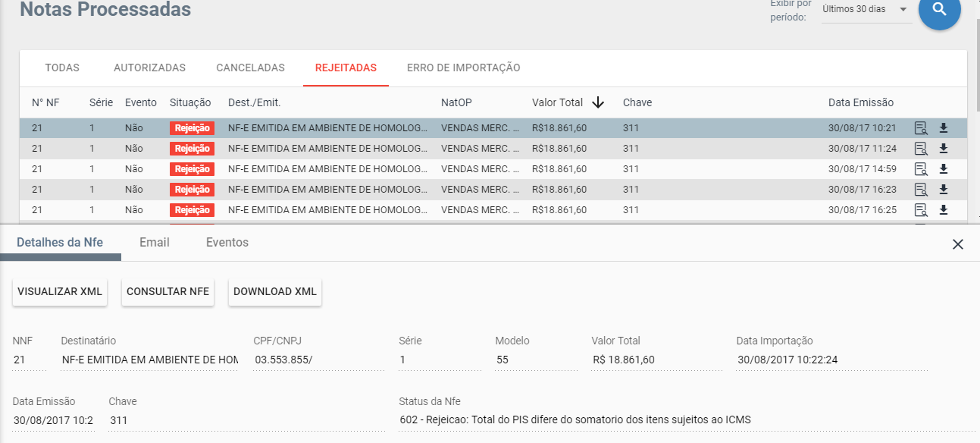Image resolution: width=980 pixels, height=443 pixels.
Task: Click the Download XML button
Action: [x=274, y=292]
